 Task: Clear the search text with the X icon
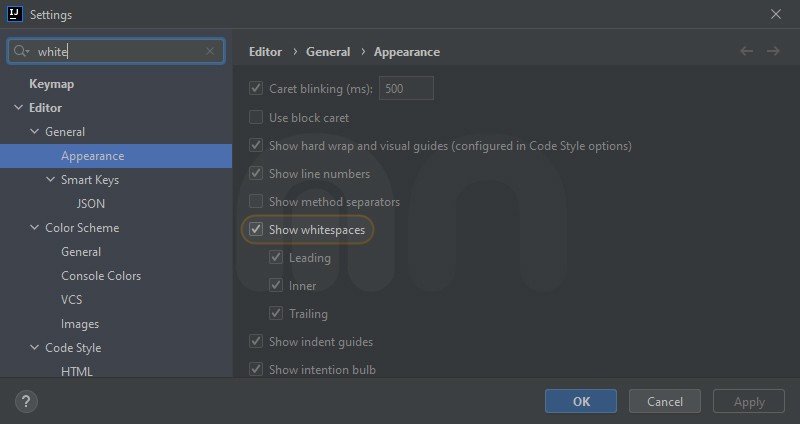[210, 51]
